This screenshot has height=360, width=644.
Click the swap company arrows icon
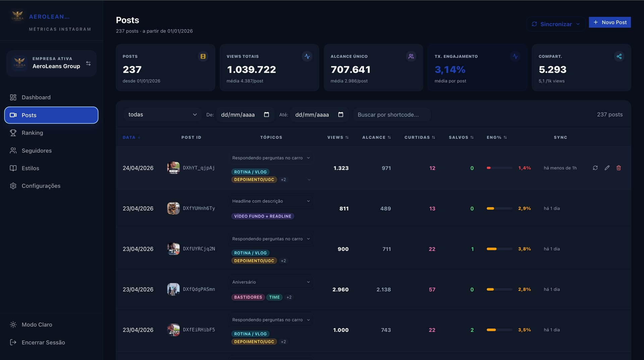click(88, 63)
